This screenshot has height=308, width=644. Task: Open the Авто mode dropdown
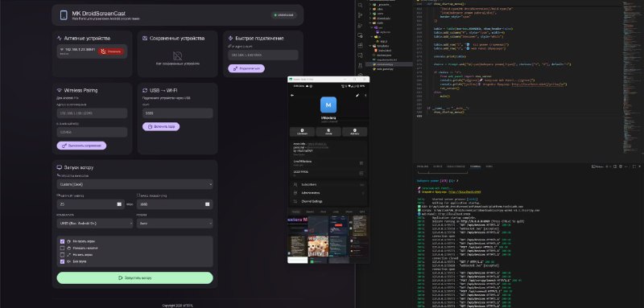[x=175, y=224]
